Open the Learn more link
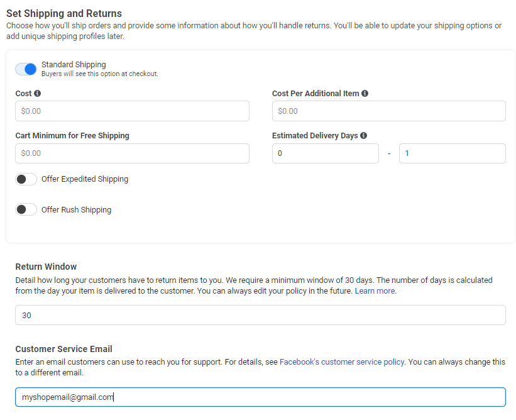The width and height of the screenshot is (516, 420). [375, 292]
